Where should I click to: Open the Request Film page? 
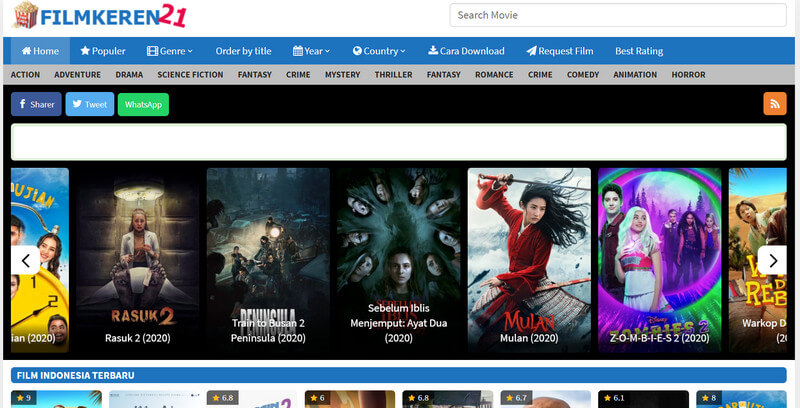pos(559,51)
